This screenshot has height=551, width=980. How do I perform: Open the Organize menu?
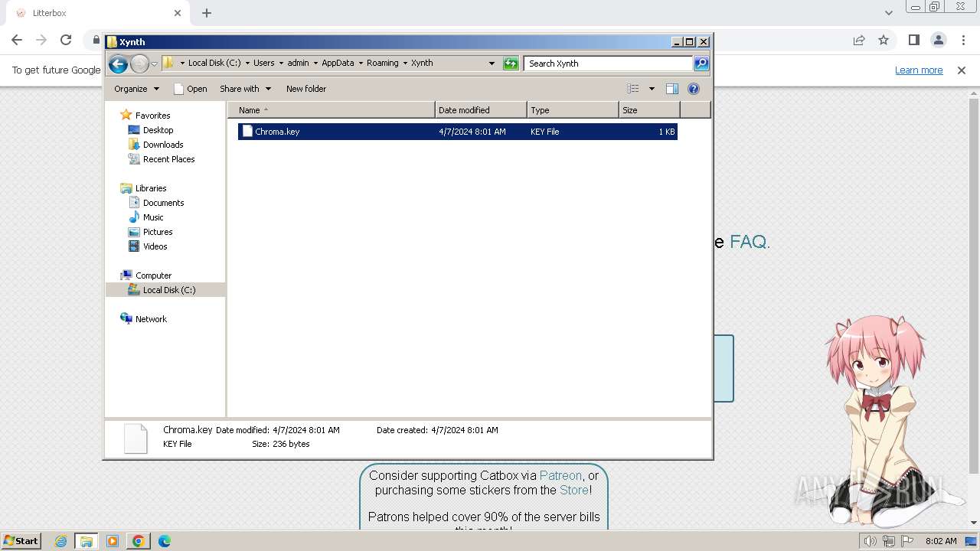click(136, 89)
